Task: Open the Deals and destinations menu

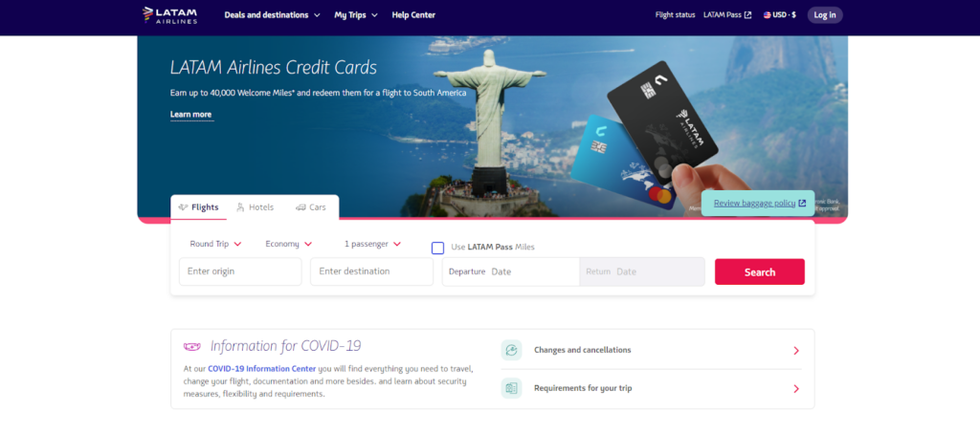Action: 273,15
